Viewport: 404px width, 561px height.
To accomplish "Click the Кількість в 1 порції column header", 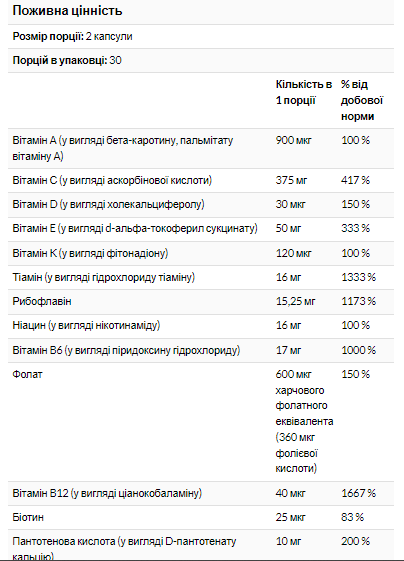I will pos(304,92).
